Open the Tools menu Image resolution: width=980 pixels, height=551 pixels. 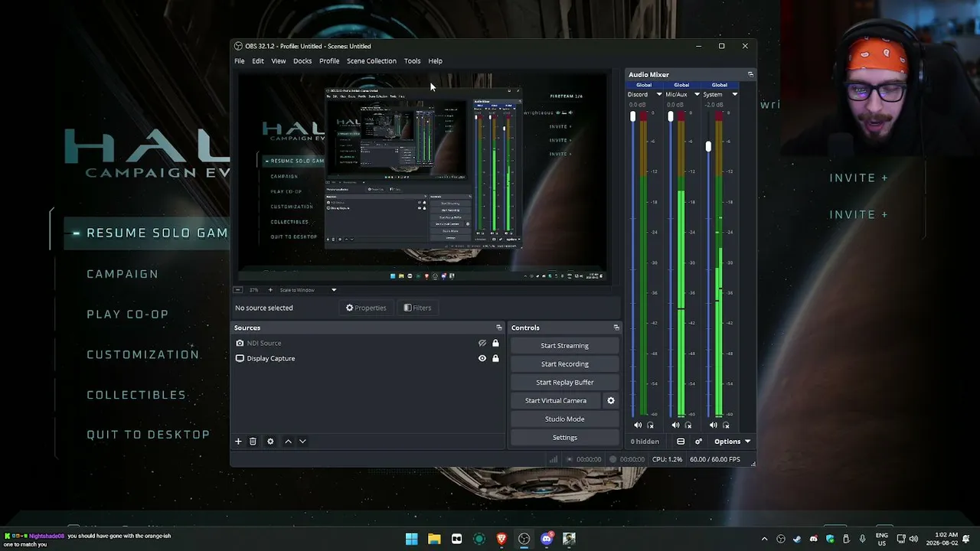tap(412, 61)
